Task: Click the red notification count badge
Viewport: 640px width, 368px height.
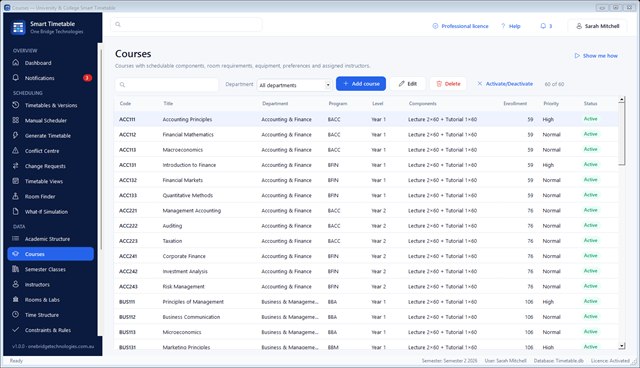Action: click(x=87, y=78)
